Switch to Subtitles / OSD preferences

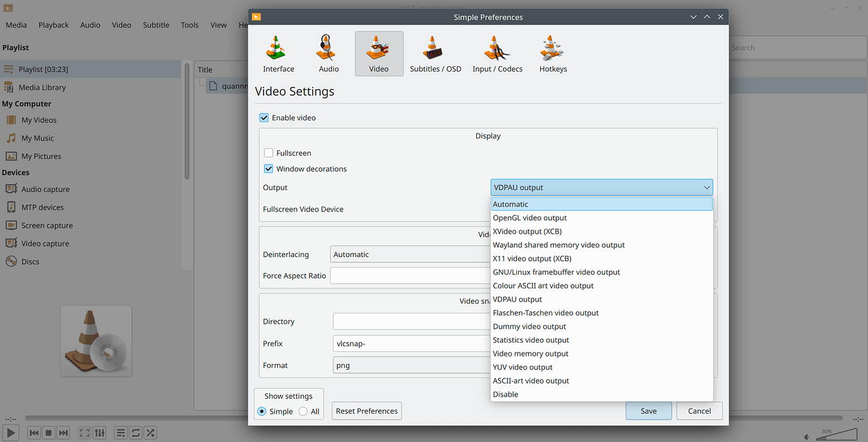coord(435,54)
